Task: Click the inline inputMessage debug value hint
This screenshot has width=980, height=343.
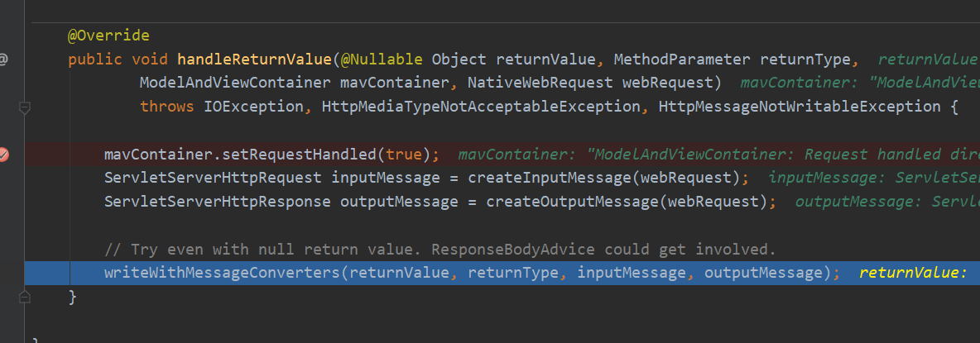Action: 873,178
